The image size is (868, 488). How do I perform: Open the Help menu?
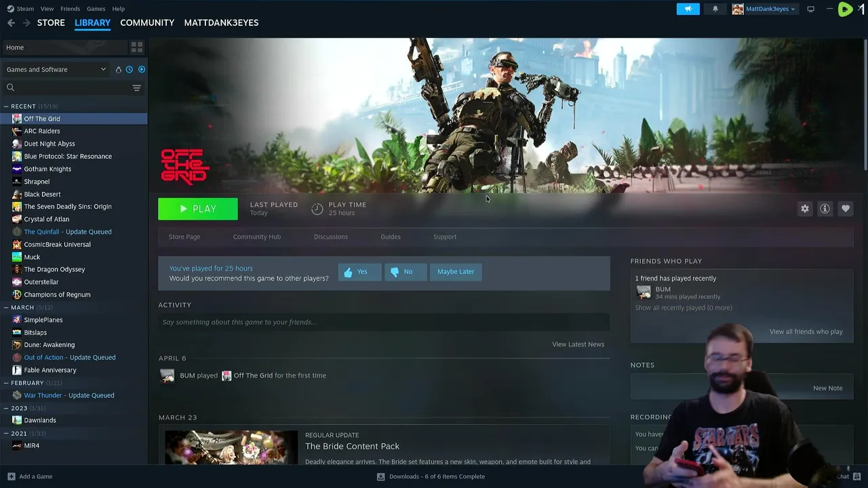118,9
